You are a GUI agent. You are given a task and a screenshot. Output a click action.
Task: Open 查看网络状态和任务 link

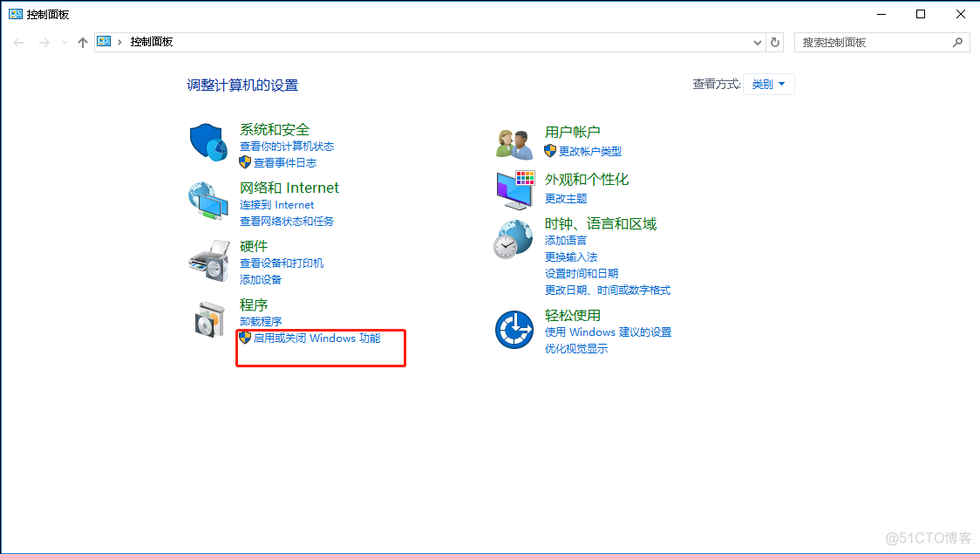(x=287, y=222)
